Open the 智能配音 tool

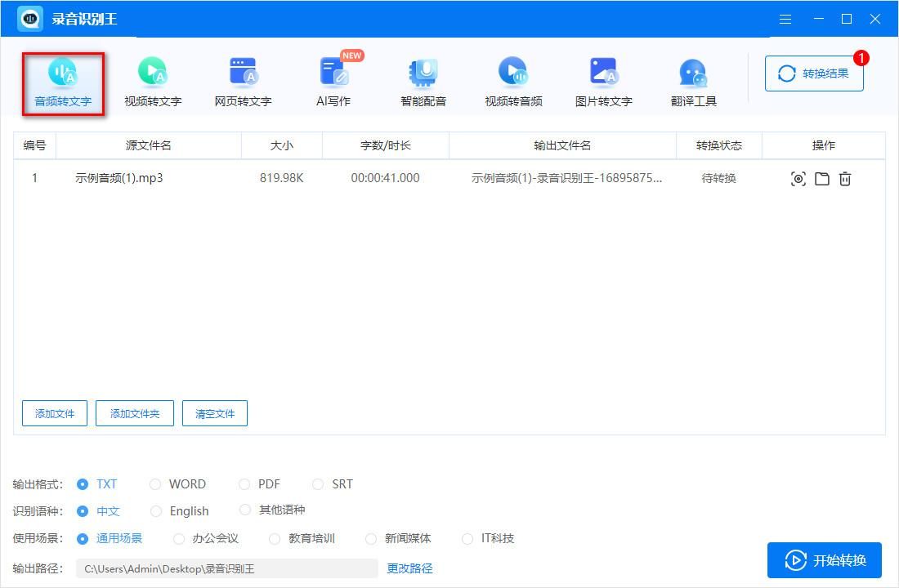[x=423, y=83]
